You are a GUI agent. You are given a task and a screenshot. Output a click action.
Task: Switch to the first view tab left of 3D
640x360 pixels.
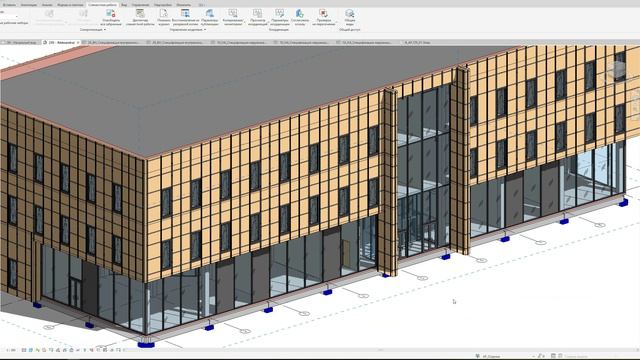click(20, 42)
